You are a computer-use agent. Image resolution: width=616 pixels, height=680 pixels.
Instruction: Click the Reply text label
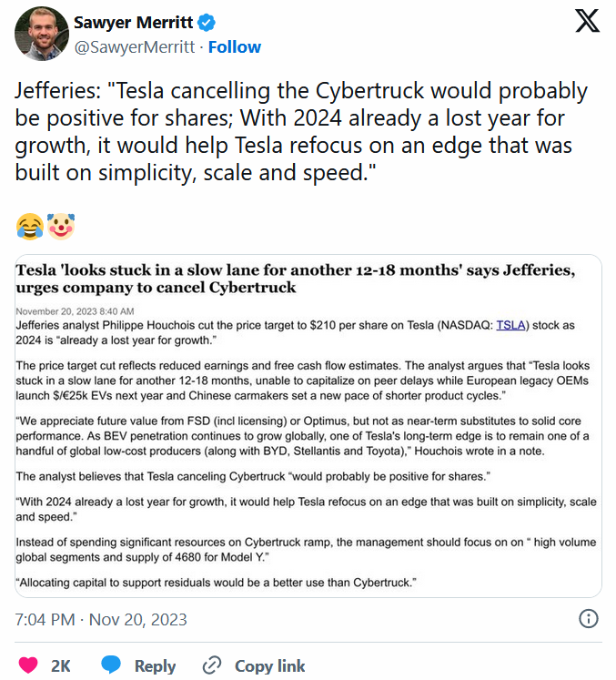(x=155, y=666)
